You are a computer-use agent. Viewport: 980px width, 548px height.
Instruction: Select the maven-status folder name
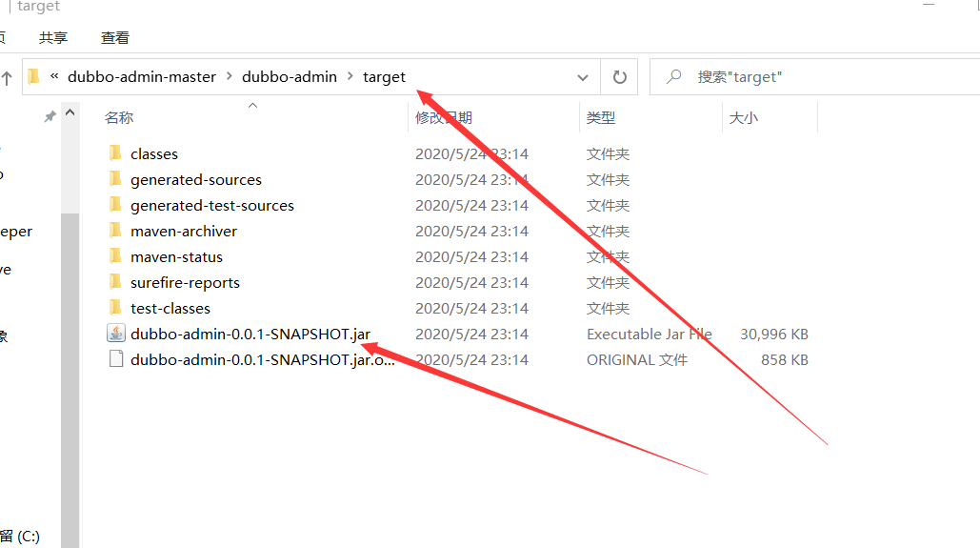pyautogui.click(x=177, y=256)
